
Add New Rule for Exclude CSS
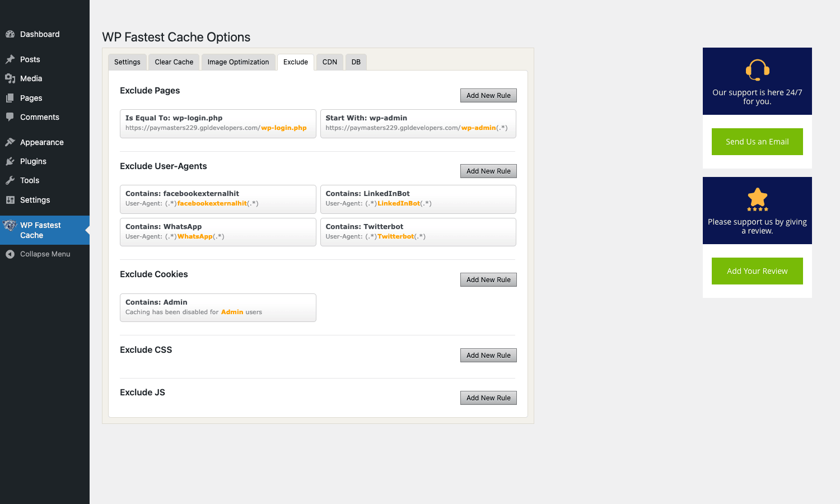(488, 356)
